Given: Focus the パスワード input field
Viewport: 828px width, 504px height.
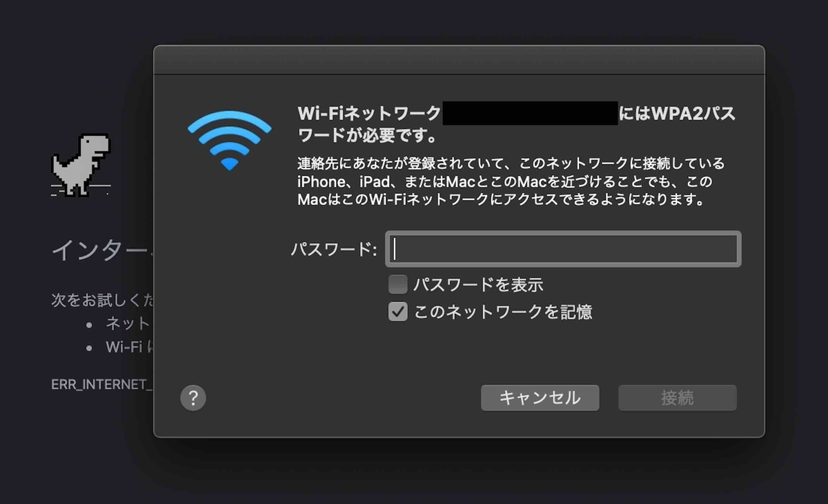Looking at the screenshot, I should point(563,249).
